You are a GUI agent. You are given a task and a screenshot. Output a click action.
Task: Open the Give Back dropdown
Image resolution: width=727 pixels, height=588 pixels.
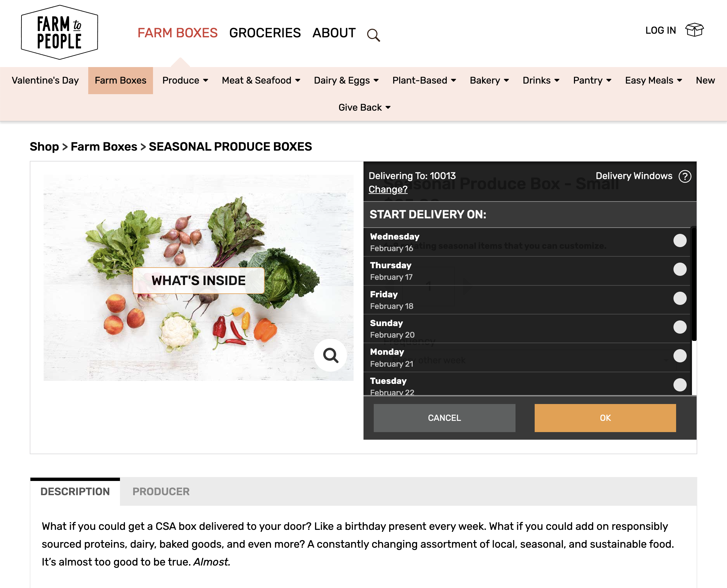click(x=364, y=107)
